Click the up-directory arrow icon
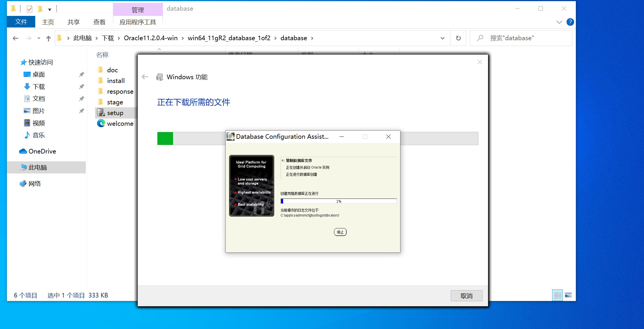 tap(48, 38)
